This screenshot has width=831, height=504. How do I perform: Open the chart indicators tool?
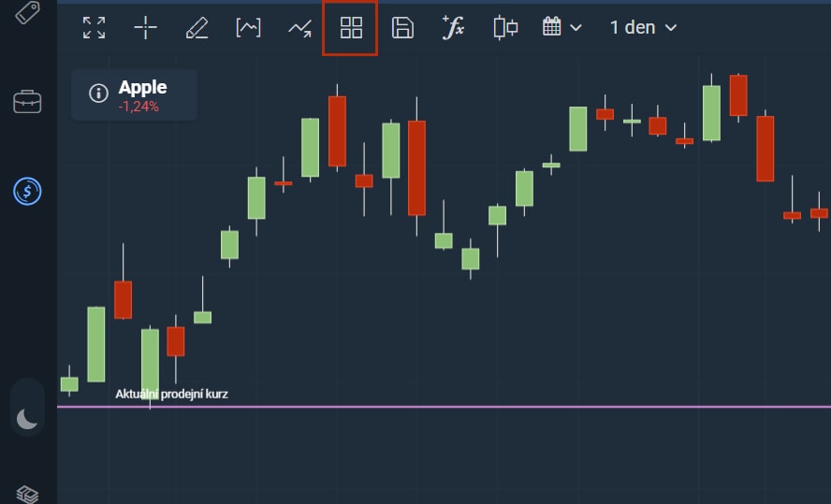coord(248,28)
